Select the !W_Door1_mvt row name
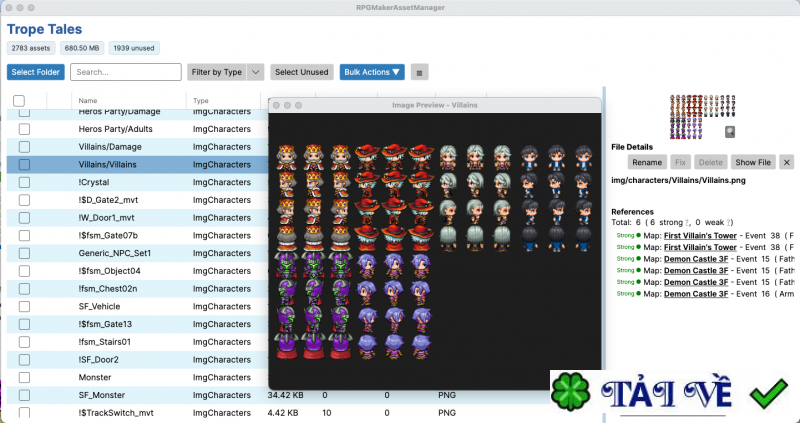The image size is (800, 423). click(108, 218)
